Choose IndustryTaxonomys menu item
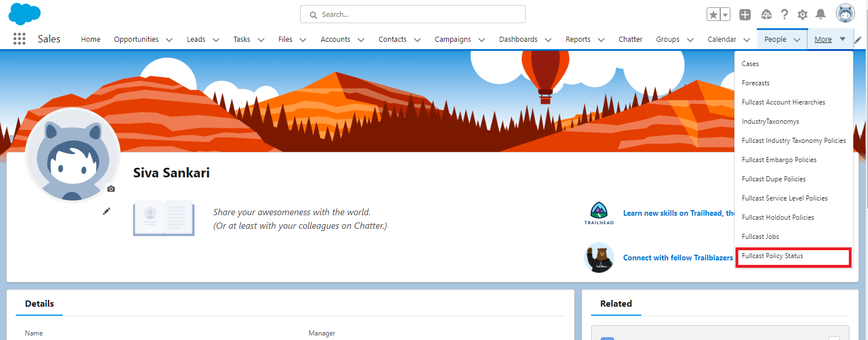 [794, 121]
